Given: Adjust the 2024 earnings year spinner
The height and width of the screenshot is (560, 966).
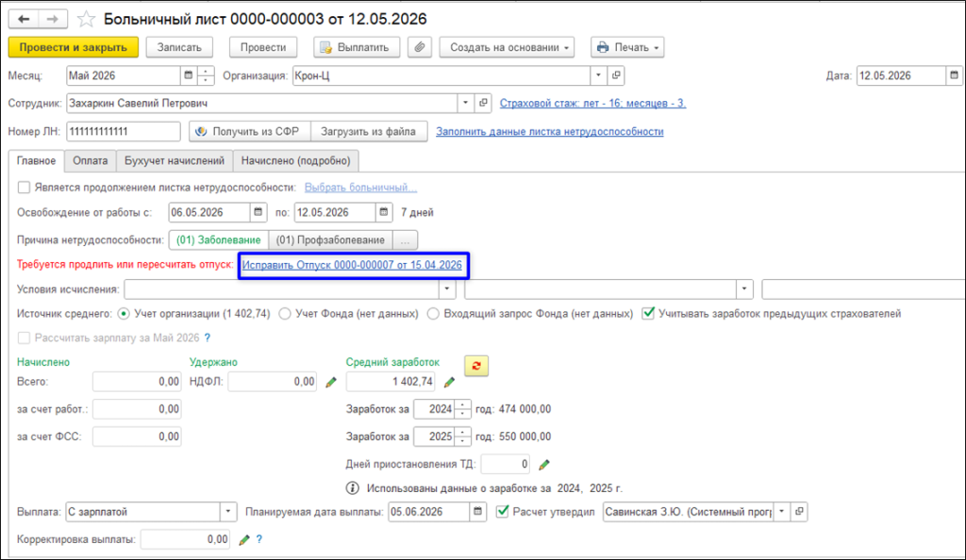Looking at the screenshot, I should [462, 409].
